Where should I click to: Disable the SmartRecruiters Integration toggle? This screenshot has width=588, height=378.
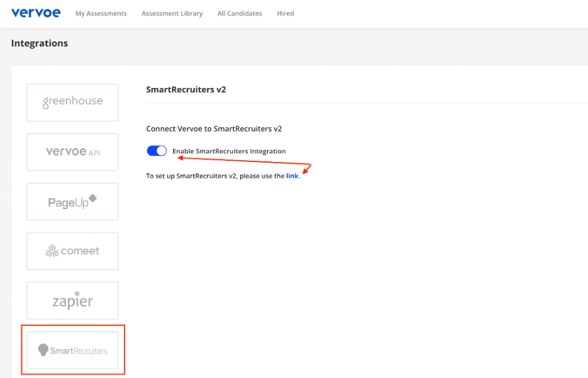(x=156, y=151)
